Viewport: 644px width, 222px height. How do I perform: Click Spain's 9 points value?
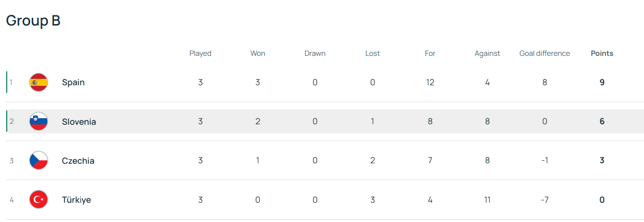click(x=602, y=82)
